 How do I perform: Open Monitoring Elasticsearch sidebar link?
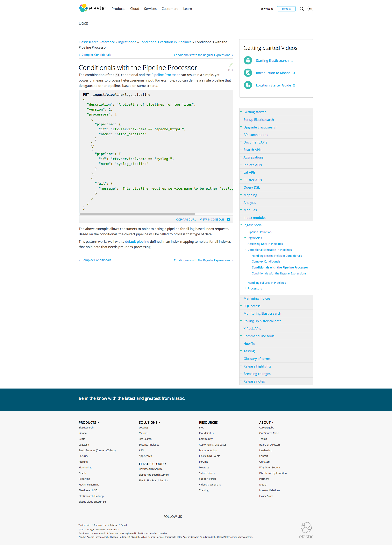click(262, 313)
